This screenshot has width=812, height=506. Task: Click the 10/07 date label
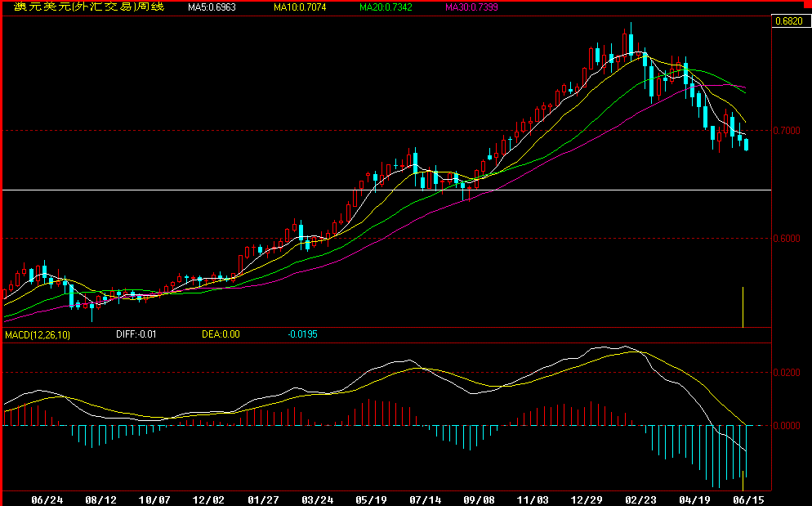[155, 499]
